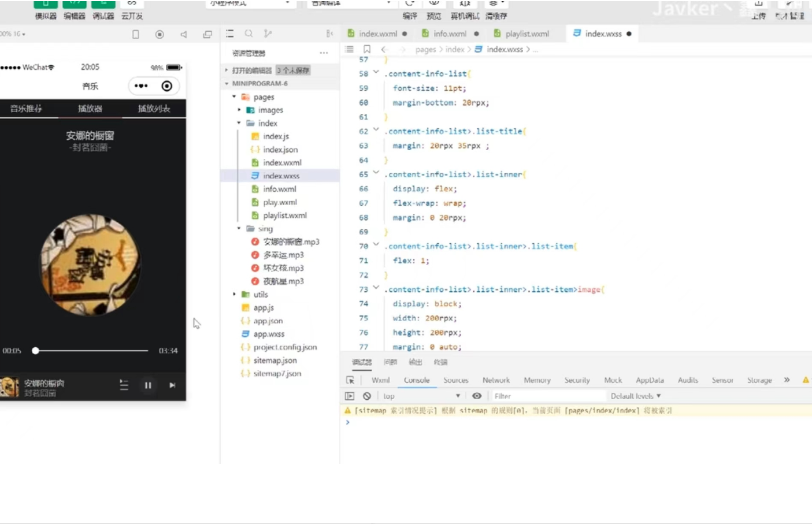This screenshot has width=812, height=524.
Task: Open the zoom percentage dropdown in simulator
Action: point(13,34)
